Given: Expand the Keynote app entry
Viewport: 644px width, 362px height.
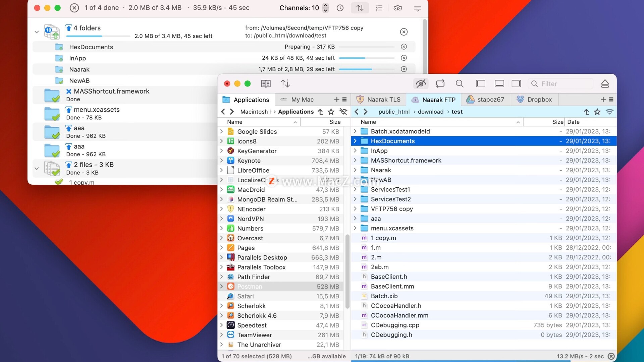Looking at the screenshot, I should click(x=221, y=161).
